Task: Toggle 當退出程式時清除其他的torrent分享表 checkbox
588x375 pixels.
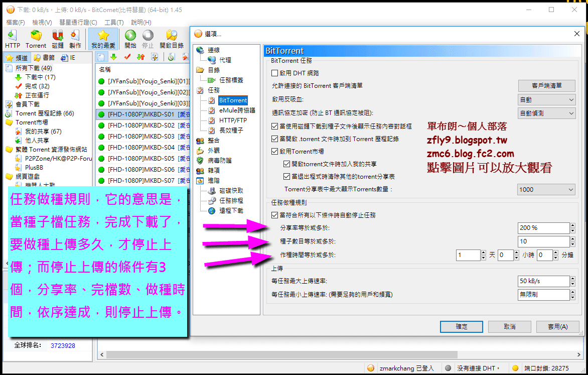Action: coord(287,176)
